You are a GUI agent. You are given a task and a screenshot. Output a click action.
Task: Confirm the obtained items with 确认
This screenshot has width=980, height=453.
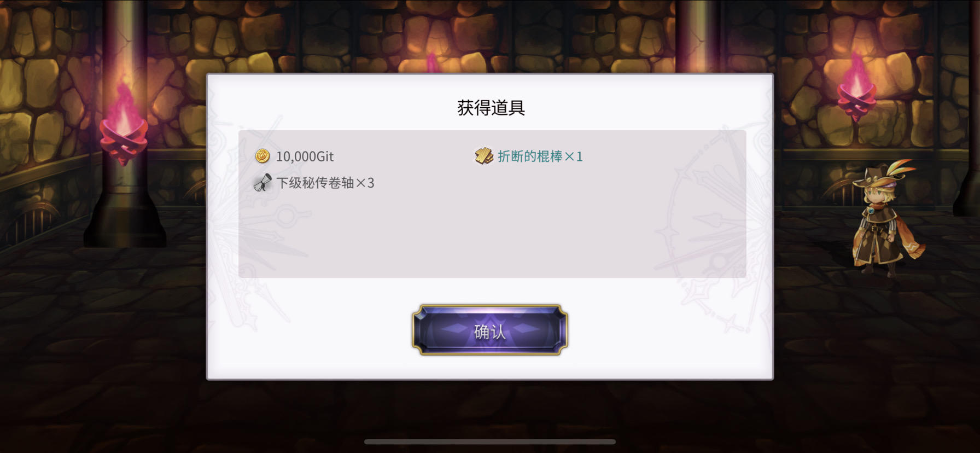tap(490, 330)
